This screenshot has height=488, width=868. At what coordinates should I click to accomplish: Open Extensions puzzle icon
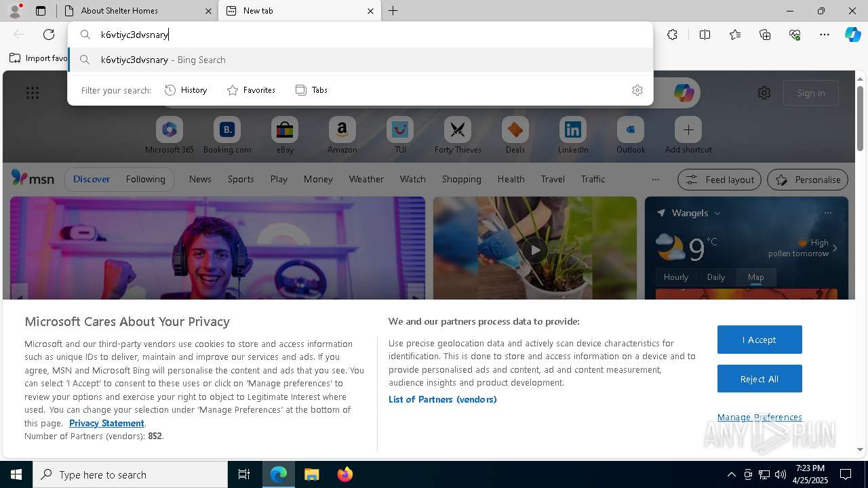coord(672,35)
